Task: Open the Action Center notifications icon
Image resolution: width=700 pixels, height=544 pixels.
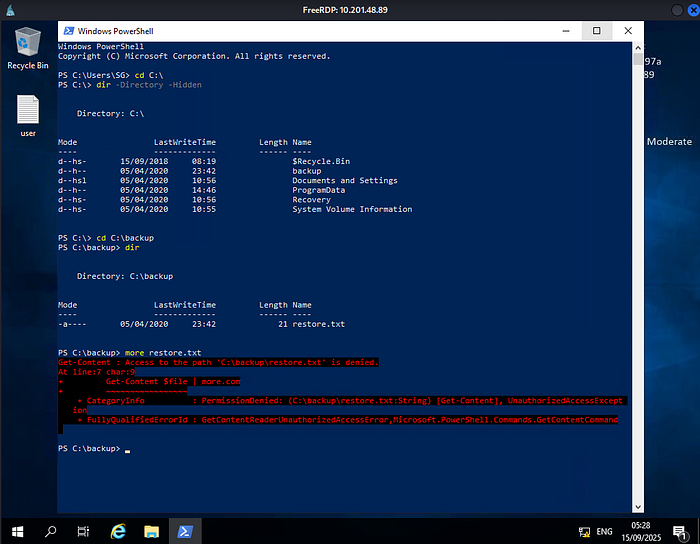Action: click(x=680, y=532)
